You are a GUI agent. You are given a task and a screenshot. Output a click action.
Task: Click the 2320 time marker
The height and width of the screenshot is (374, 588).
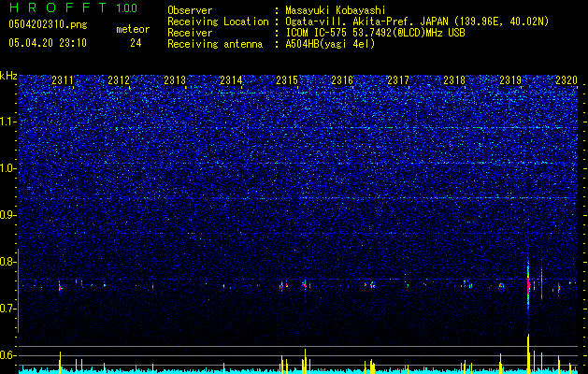pyautogui.click(x=566, y=79)
